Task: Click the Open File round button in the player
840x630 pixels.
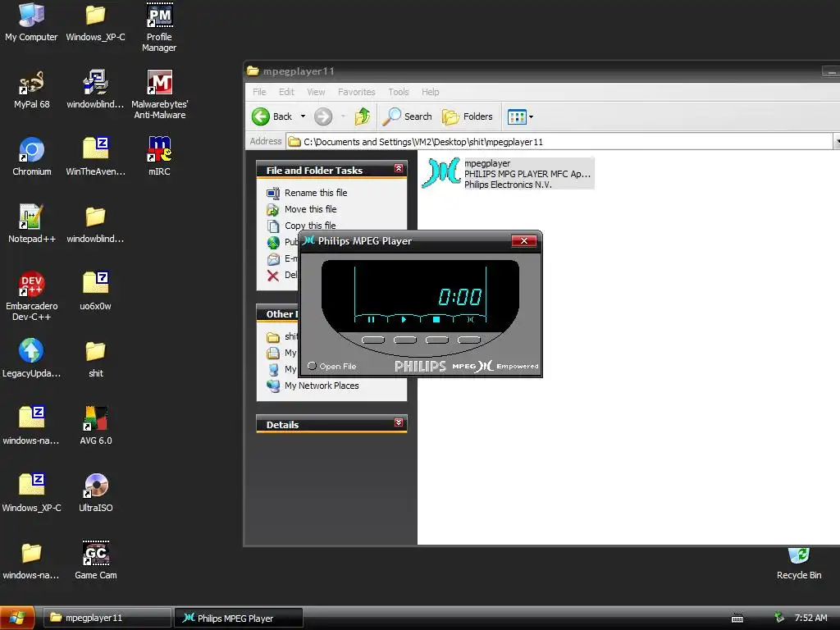Action: coord(312,366)
